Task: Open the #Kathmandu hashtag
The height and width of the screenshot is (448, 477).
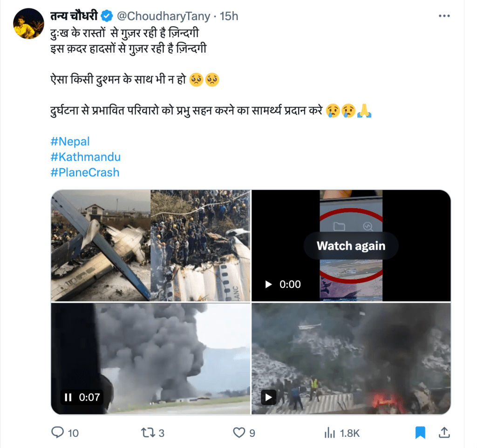Action: [85, 157]
